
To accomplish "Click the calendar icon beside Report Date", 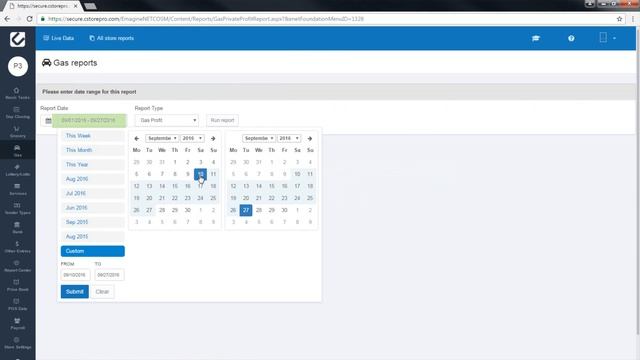I will (x=48, y=121).
